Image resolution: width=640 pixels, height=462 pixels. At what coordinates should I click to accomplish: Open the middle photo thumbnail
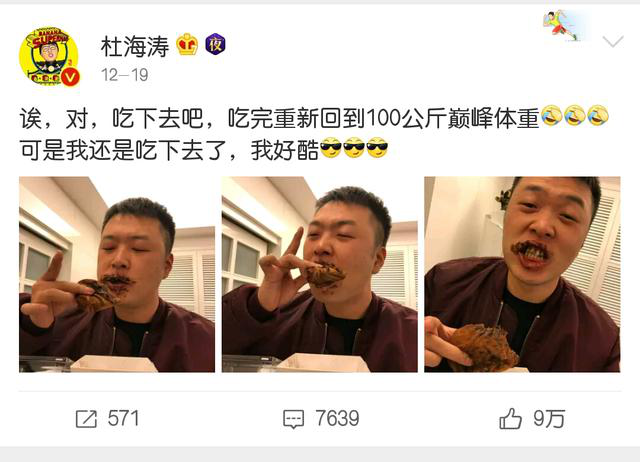[x=320, y=274]
